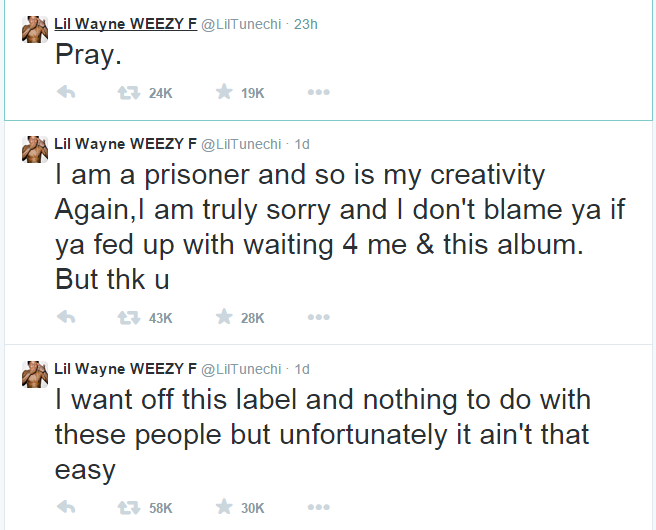The width and height of the screenshot is (656, 530).
Task: Retweet the "I want off this label" tweet
Action: point(129,508)
